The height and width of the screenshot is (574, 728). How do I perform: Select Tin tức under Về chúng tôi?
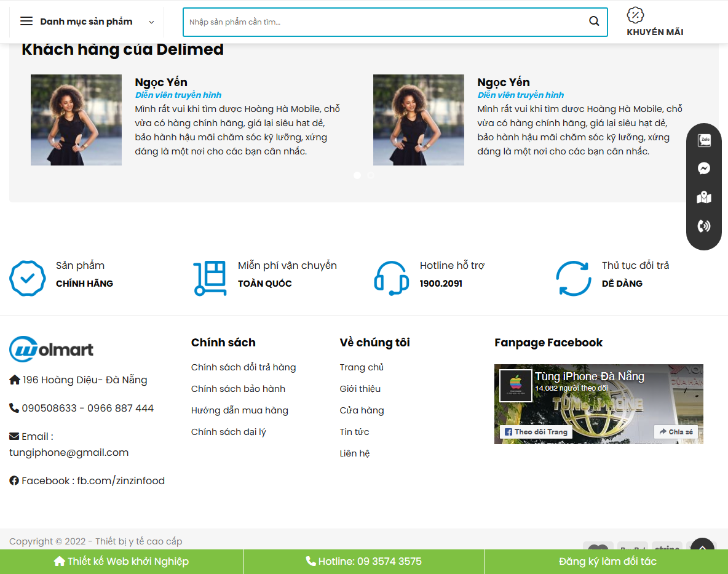tap(355, 431)
